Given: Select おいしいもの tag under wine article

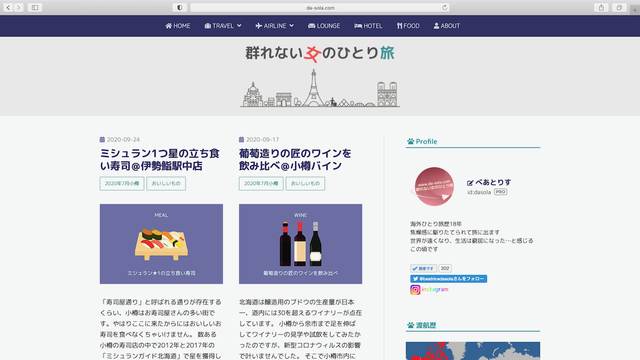Looking at the screenshot, I should pos(305,184).
